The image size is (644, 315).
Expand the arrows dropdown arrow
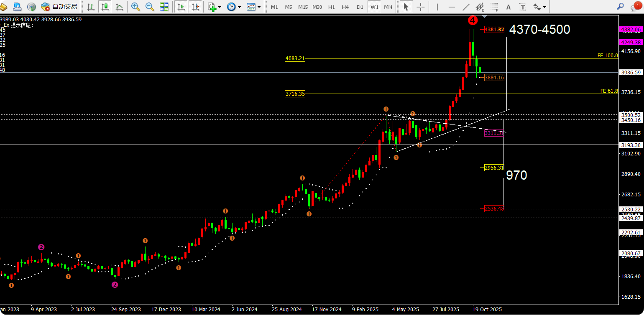click(544, 7)
